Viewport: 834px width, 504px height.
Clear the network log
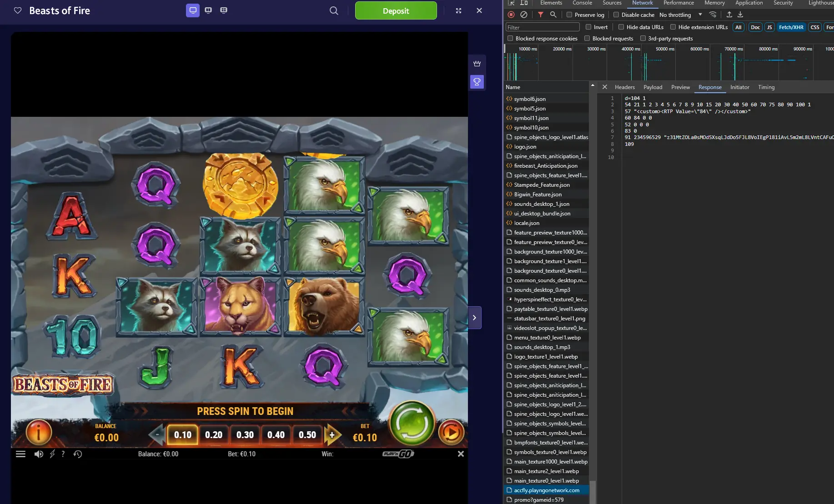pos(524,15)
